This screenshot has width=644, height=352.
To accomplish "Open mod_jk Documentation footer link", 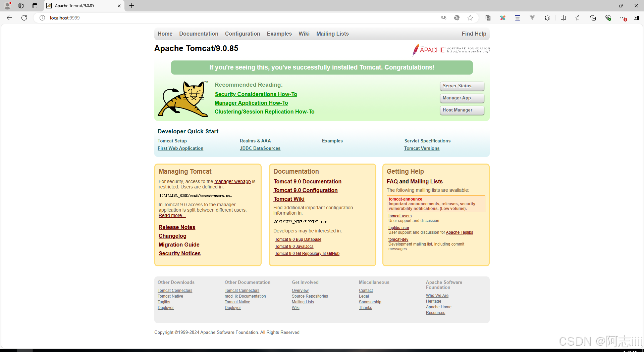I will pyautogui.click(x=245, y=296).
